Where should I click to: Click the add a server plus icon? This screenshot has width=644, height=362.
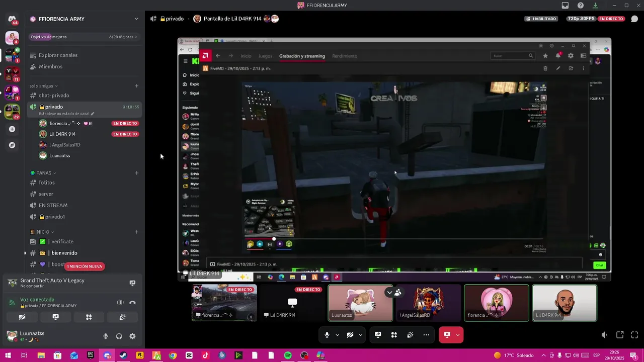pyautogui.click(x=12, y=129)
